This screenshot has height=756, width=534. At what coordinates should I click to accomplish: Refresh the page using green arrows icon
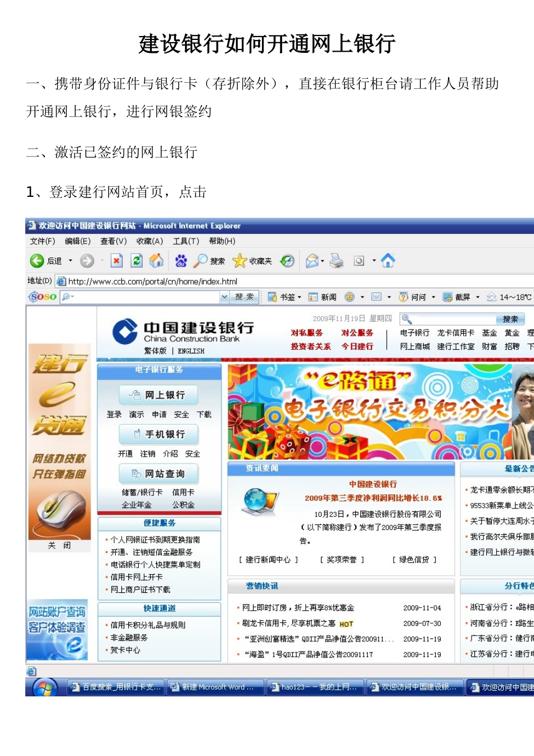pyautogui.click(x=136, y=260)
